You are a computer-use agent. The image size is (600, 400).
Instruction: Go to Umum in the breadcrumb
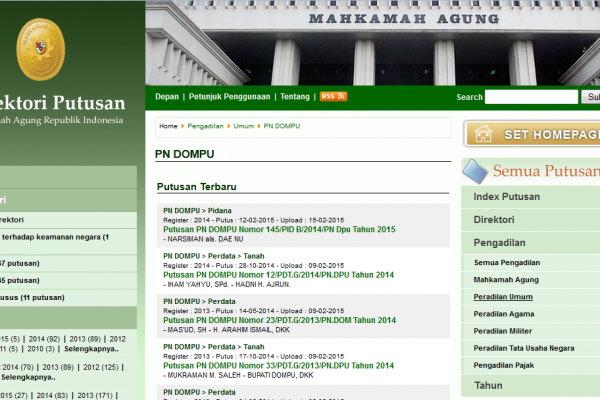(243, 126)
